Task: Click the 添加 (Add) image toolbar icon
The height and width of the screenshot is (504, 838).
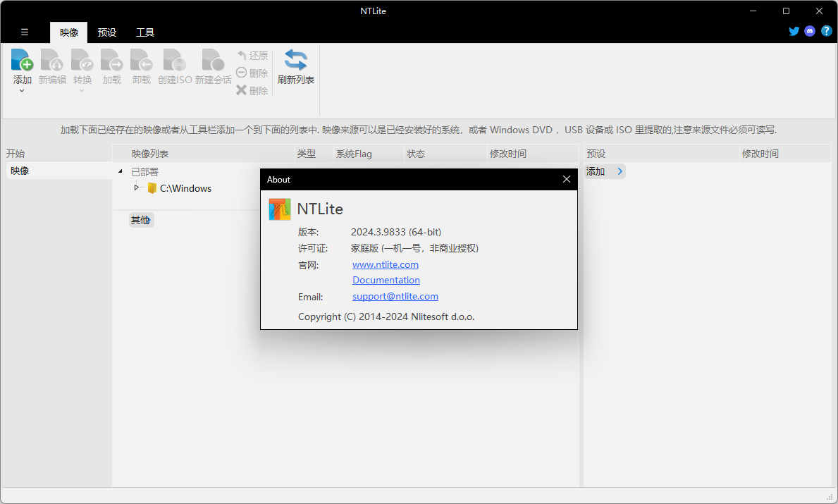Action: click(x=22, y=60)
